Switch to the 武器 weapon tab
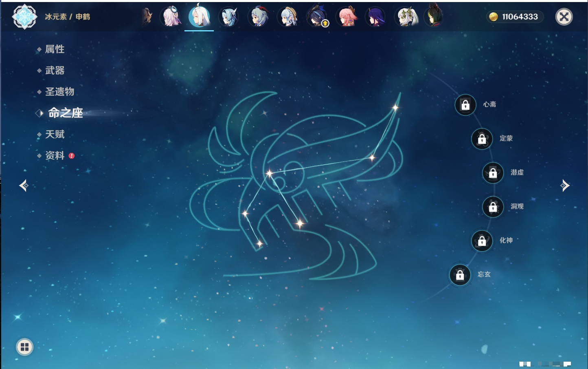 pyautogui.click(x=55, y=71)
